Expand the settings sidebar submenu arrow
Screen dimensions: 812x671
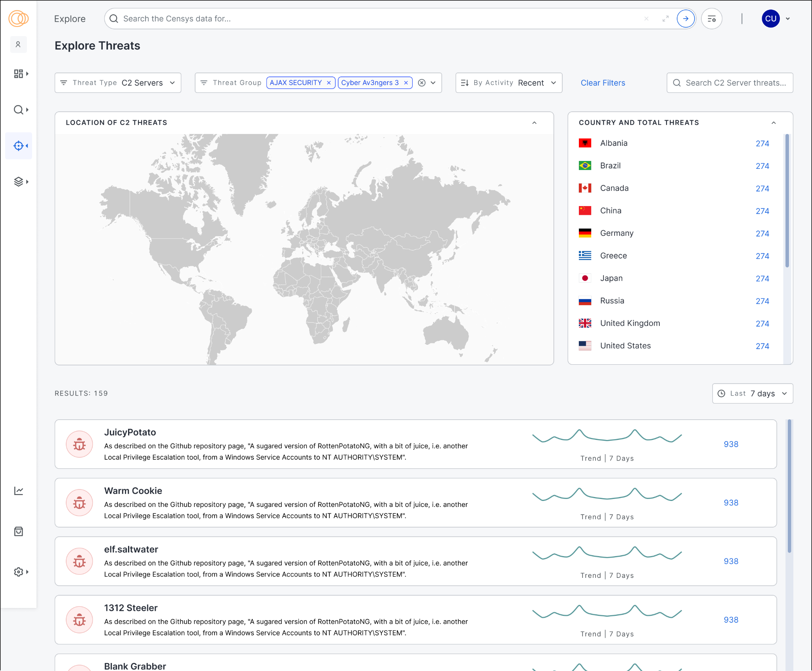pyautogui.click(x=27, y=572)
